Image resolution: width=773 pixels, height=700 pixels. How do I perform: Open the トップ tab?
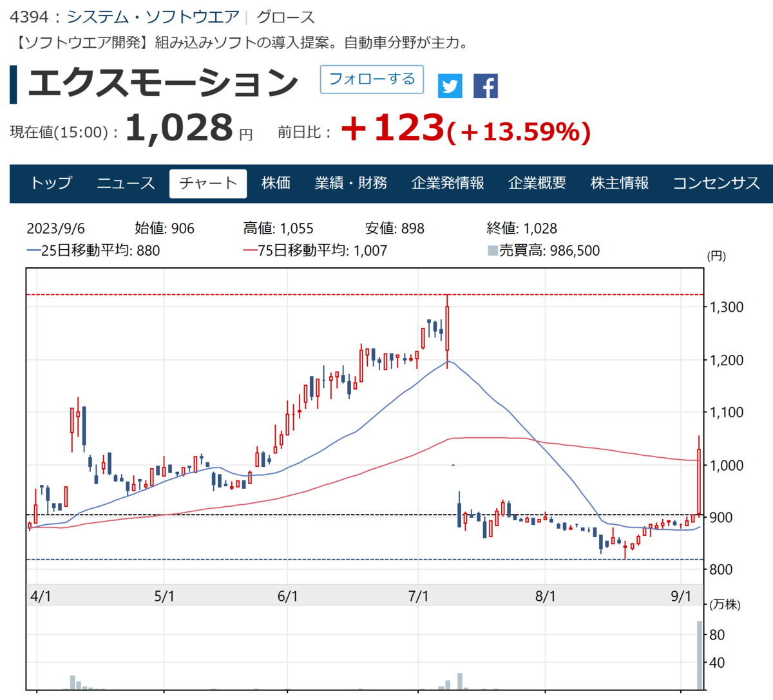click(x=52, y=184)
